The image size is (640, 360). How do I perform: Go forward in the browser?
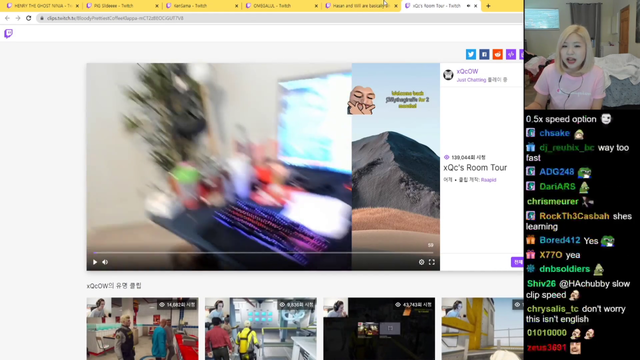[18, 18]
